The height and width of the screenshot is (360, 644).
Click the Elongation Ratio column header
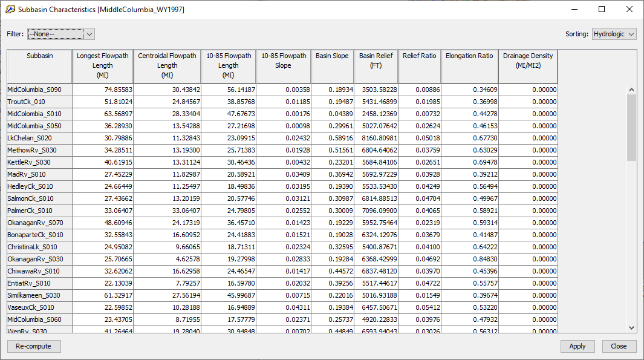pyautogui.click(x=469, y=67)
